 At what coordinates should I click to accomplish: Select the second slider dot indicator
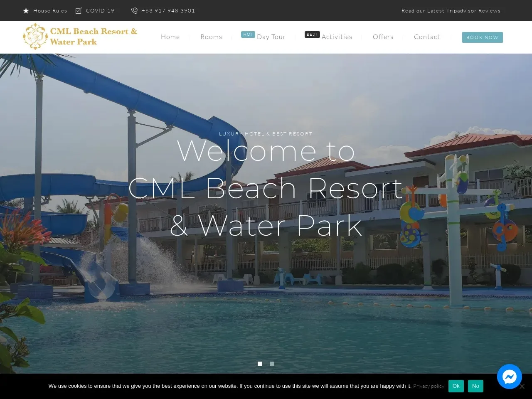point(272,364)
